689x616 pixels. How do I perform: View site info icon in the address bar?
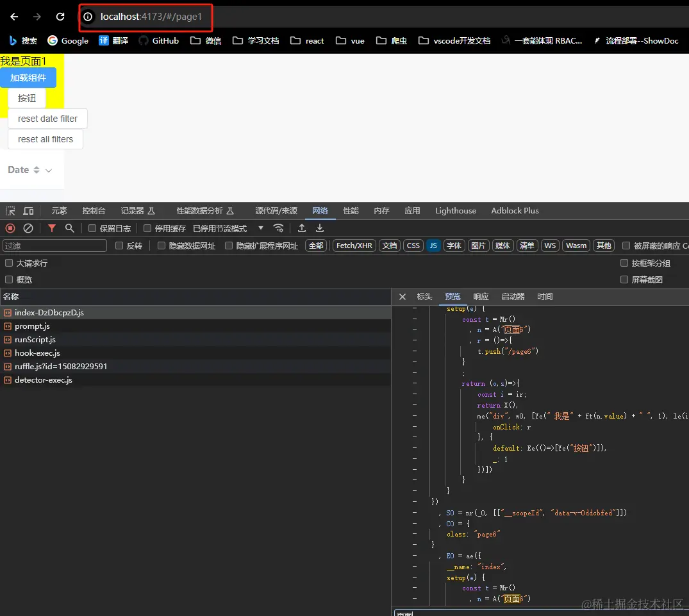pos(88,17)
